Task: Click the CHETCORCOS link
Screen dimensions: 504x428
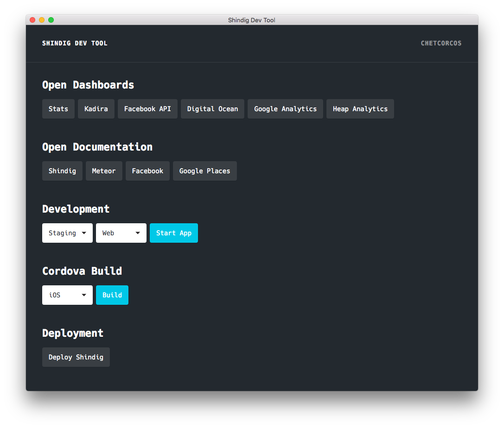Action: [441, 43]
